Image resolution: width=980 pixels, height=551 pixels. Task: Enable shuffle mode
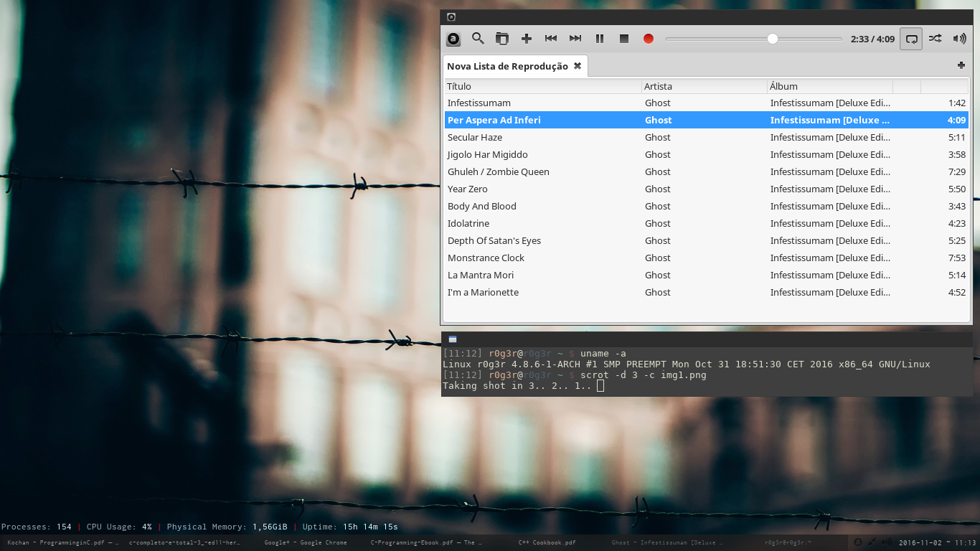point(936,39)
